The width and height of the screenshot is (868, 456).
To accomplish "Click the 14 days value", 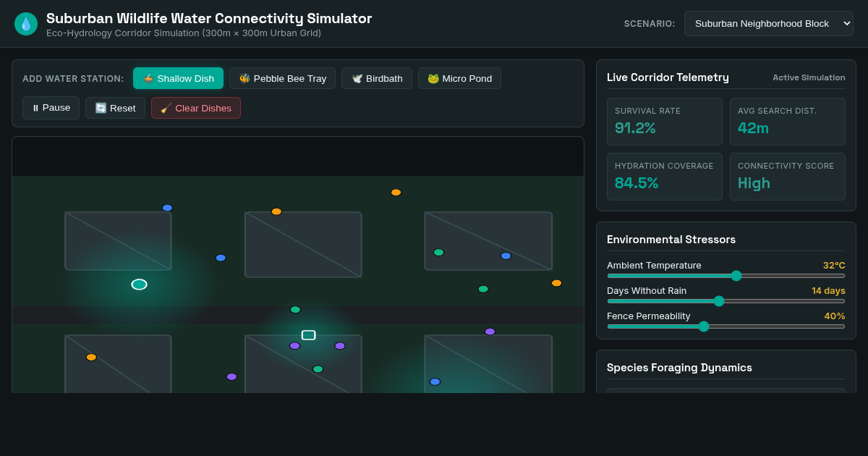I will [828, 291].
